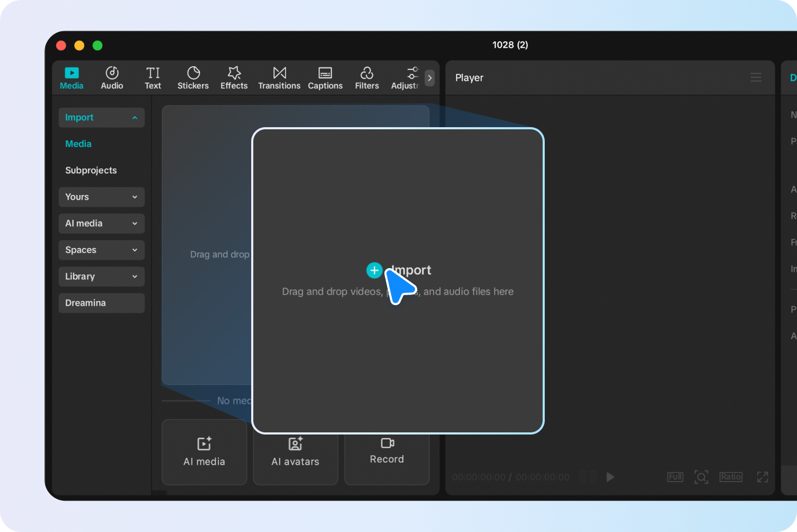Open the Text panel
Viewport: 797px width, 532px height.
click(153, 77)
